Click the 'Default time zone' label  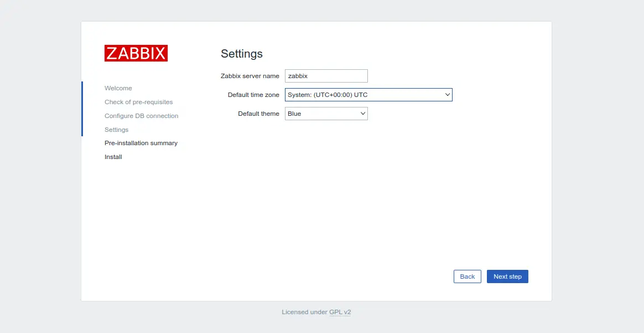click(x=253, y=95)
